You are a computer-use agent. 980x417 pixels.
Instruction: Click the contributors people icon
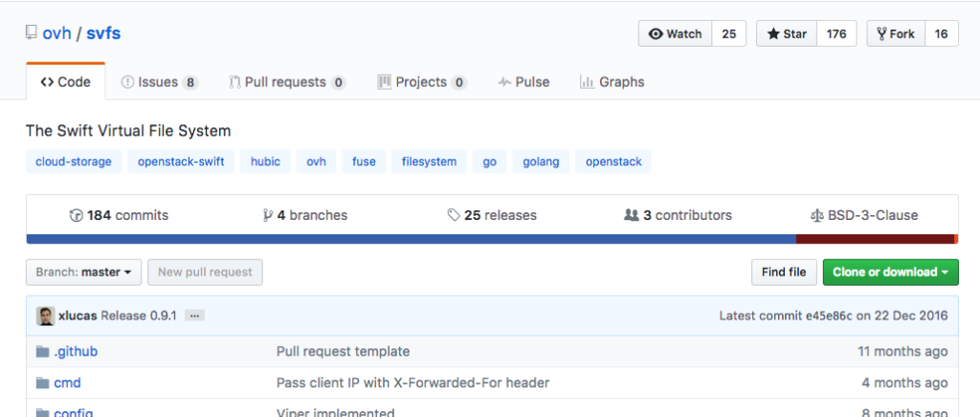[x=632, y=215]
